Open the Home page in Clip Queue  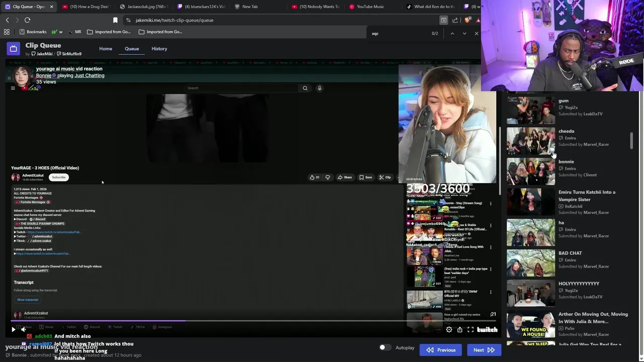(106, 49)
